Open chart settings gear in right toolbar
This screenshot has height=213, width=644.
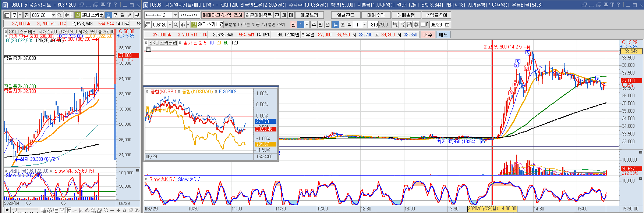click(416, 25)
